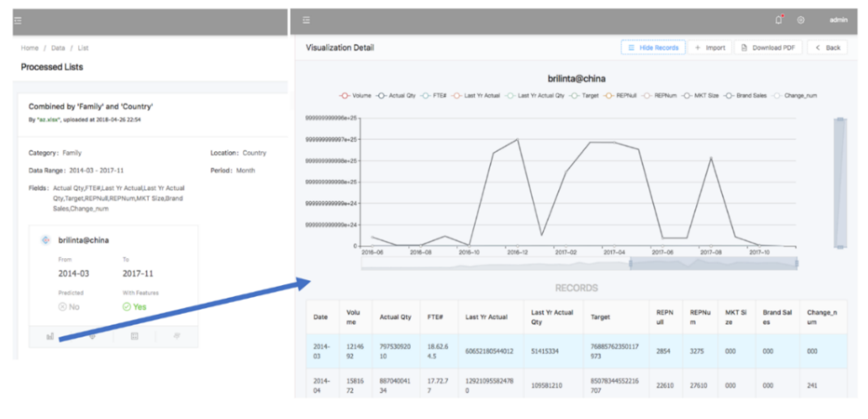Toggle Target series in legend

tap(584, 95)
